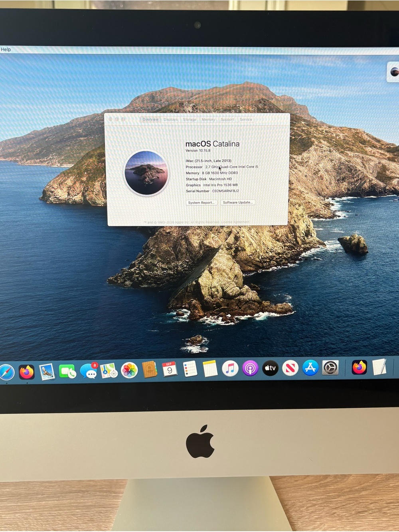Open FaceTime from the Dock

[x=68, y=372]
